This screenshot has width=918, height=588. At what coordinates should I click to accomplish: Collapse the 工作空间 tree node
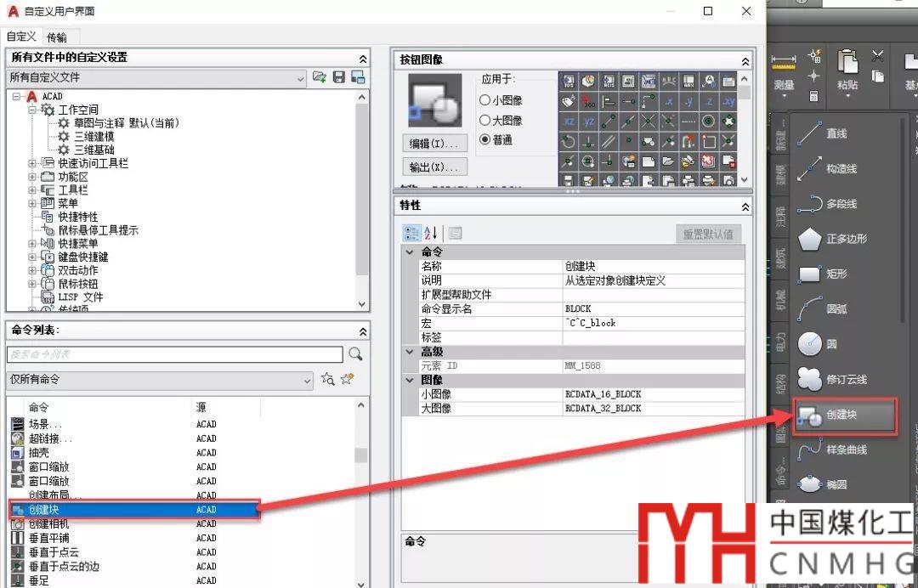(32, 110)
